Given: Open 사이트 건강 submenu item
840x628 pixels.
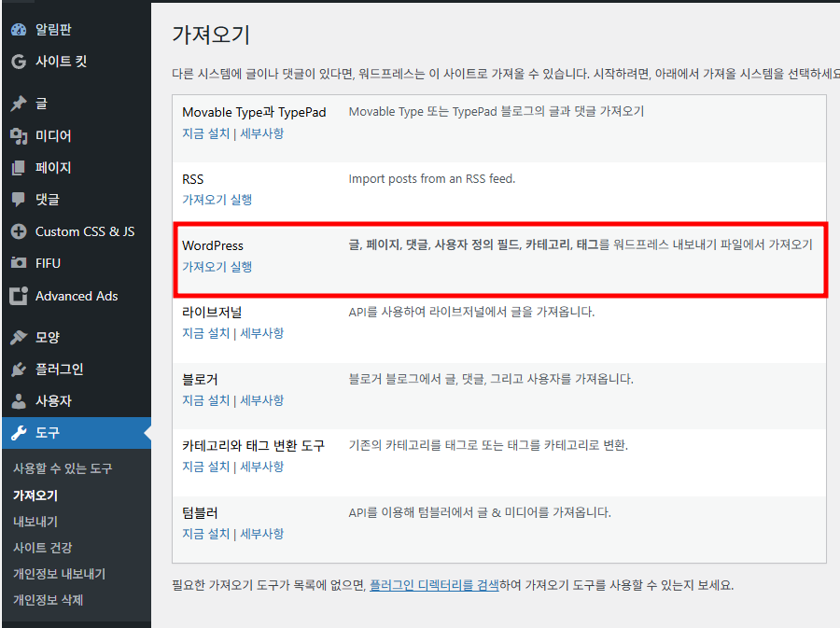Looking at the screenshot, I should click(42, 548).
